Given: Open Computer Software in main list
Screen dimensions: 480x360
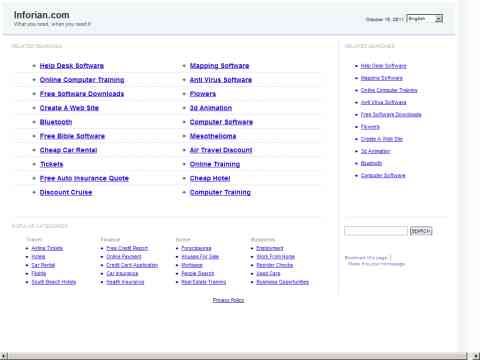Looking at the screenshot, I should [221, 122].
